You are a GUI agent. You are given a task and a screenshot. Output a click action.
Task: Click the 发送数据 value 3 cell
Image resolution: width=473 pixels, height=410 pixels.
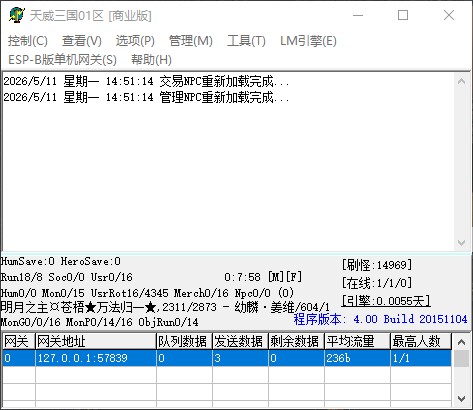(x=240, y=358)
